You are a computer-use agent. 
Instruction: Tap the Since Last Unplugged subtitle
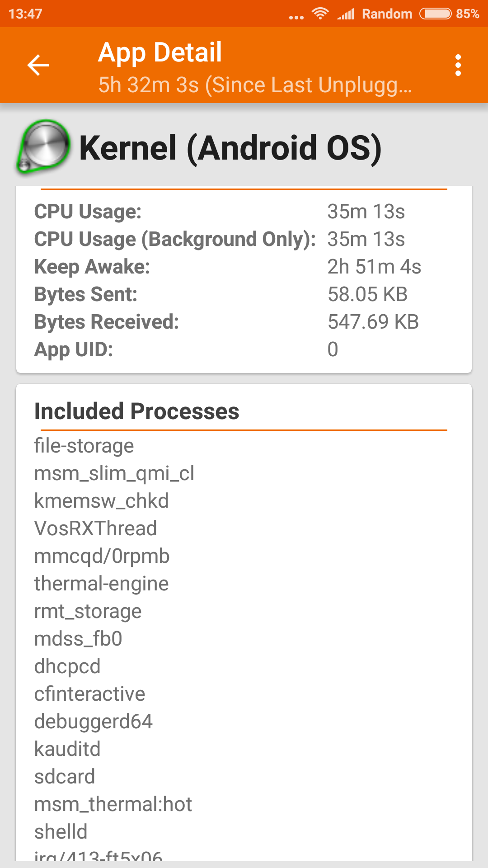[x=255, y=85]
